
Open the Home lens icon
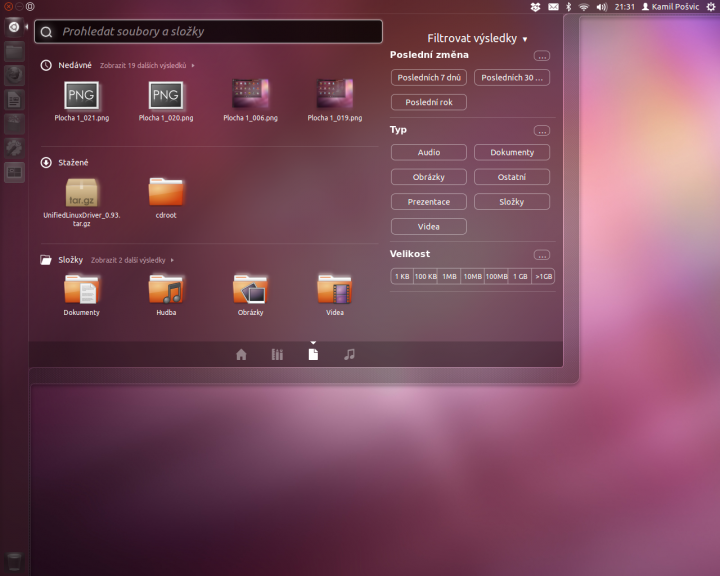241,354
